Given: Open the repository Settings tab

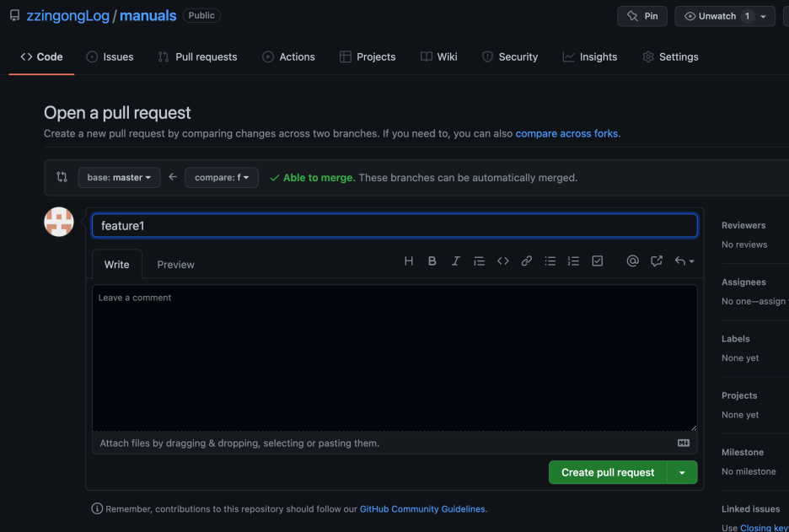Looking at the screenshot, I should [x=670, y=56].
